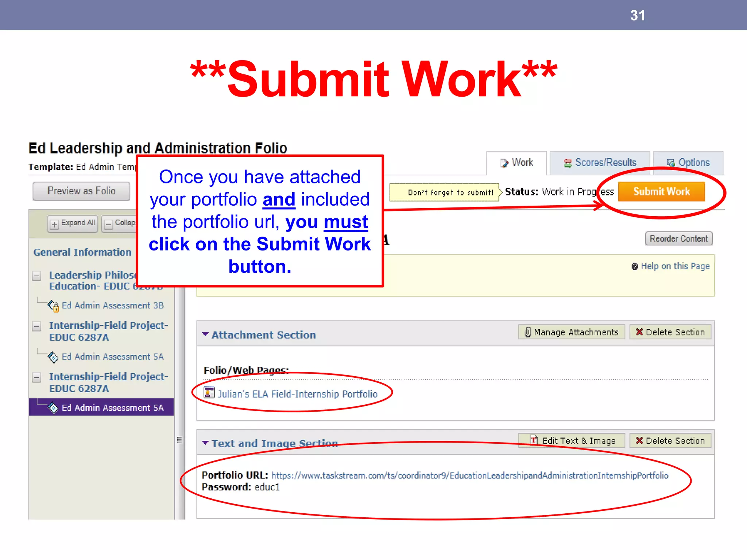Image resolution: width=747 pixels, height=560 pixels.
Task: Click the minus icon on the Collapse button
Action: [108, 225]
